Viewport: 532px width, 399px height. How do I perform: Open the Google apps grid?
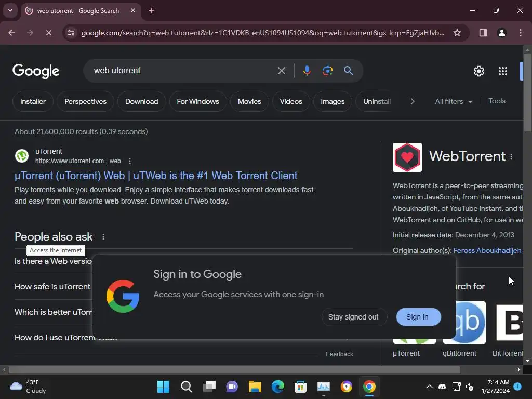click(x=502, y=71)
